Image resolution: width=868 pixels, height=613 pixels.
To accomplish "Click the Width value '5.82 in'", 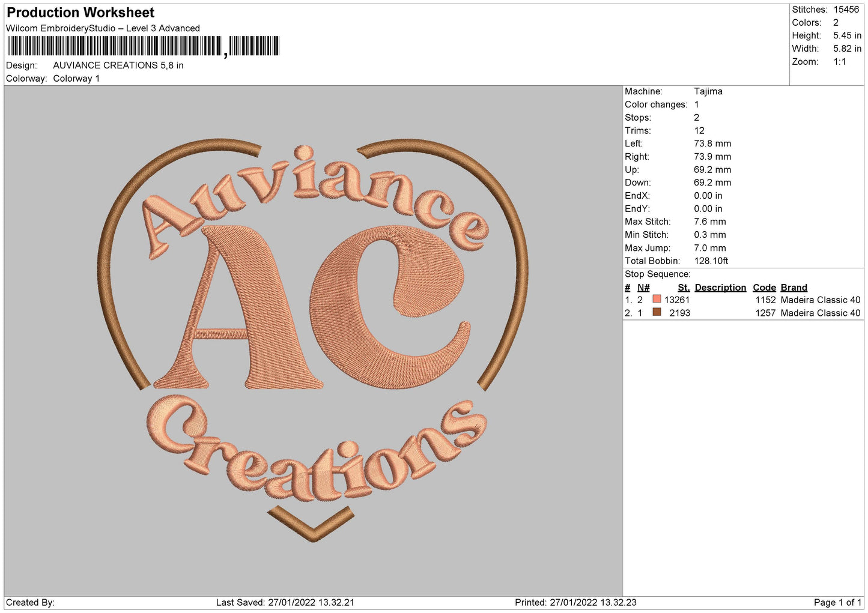I will [847, 49].
